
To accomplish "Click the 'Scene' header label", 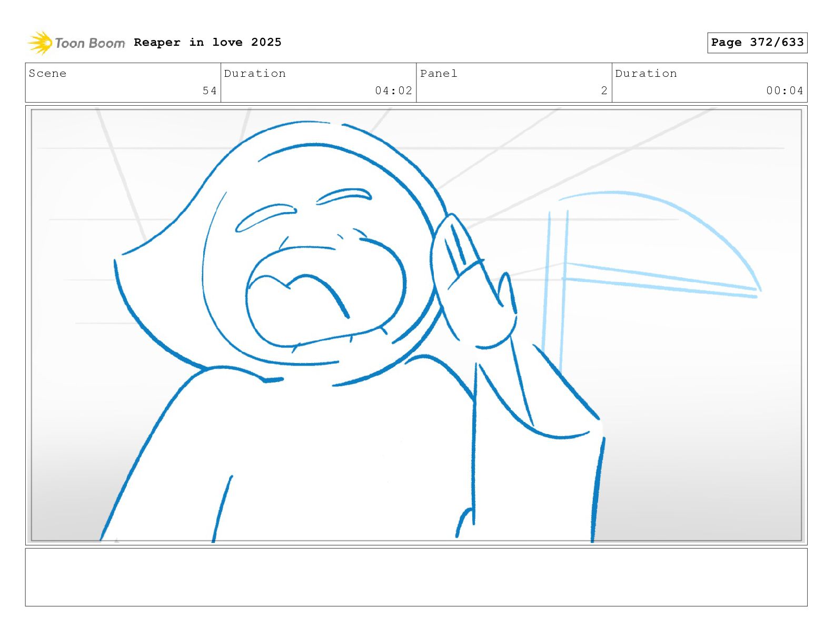I will (47, 74).
